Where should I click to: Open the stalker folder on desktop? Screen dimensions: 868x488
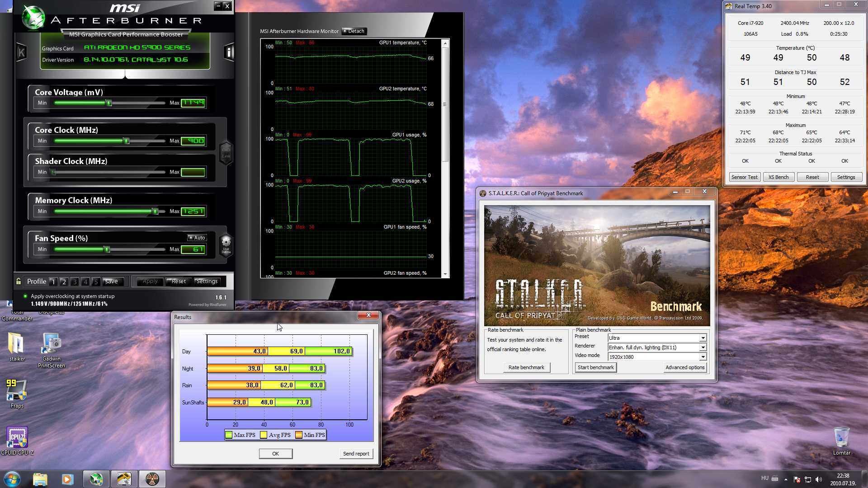[x=17, y=347]
